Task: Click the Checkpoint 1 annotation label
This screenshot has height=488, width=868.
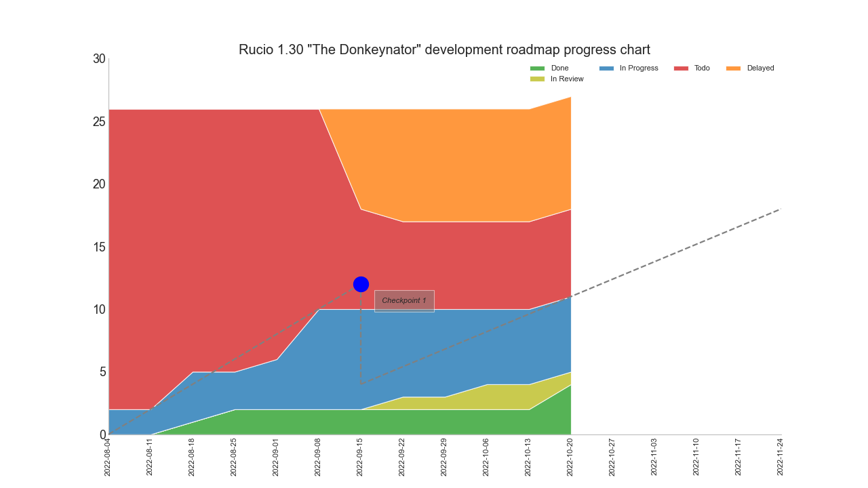Action: tap(404, 301)
